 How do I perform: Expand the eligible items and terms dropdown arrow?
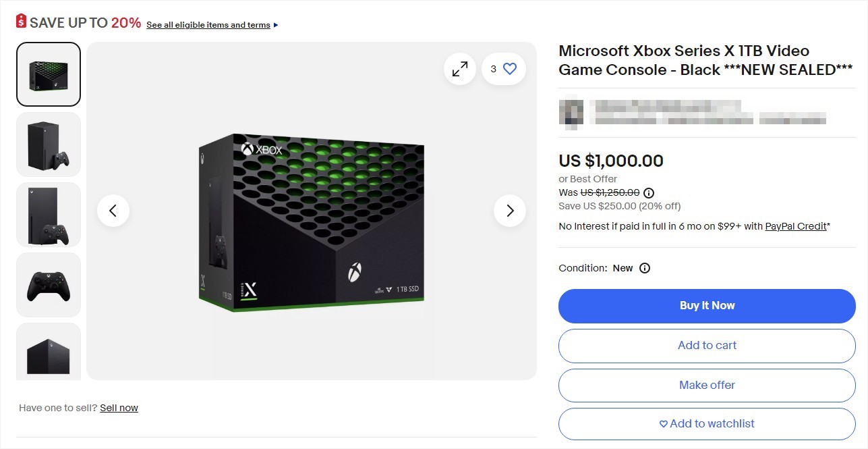(275, 24)
